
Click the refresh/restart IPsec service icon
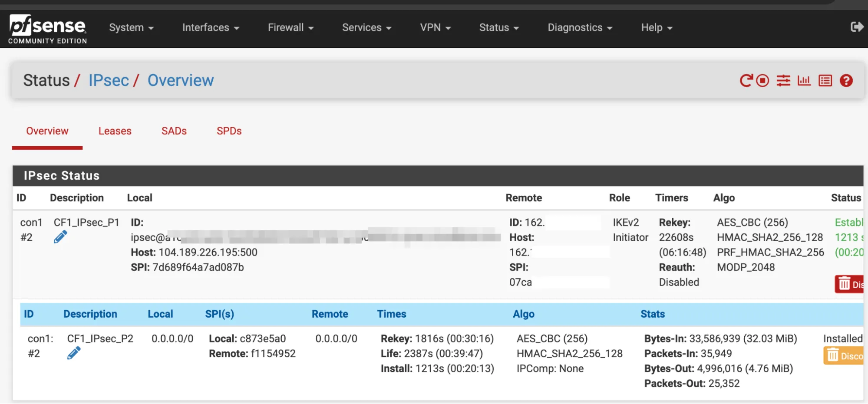[x=745, y=80]
